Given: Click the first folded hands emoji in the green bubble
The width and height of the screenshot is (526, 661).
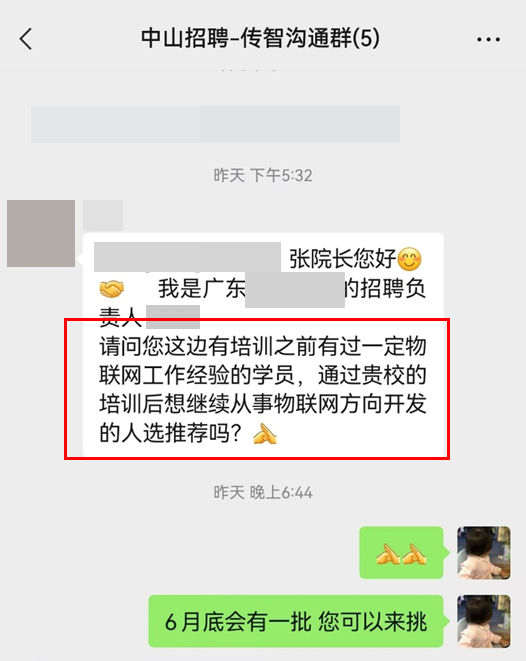Looking at the screenshot, I should 388,554.
